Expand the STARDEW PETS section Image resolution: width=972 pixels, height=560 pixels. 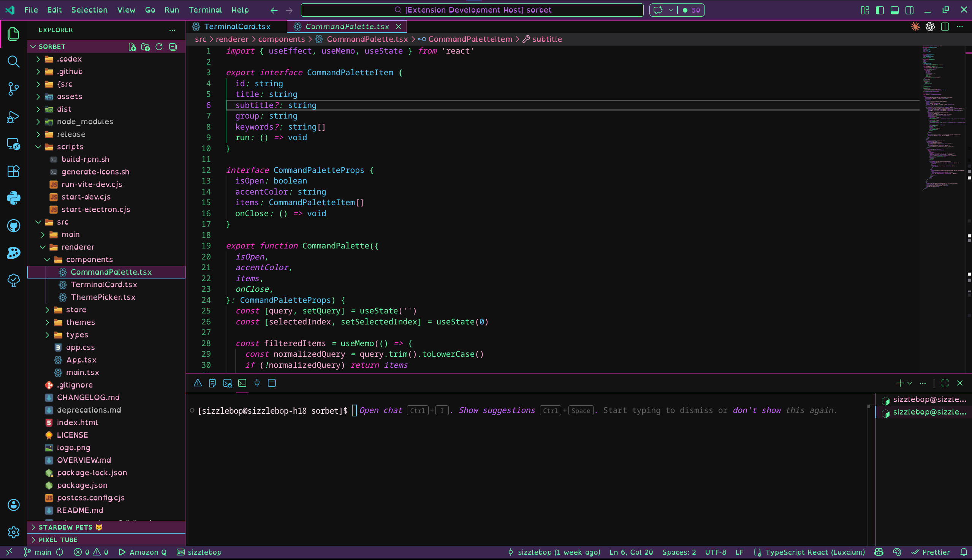coord(65,527)
